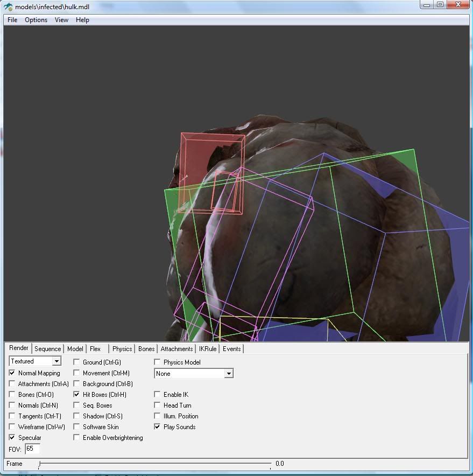Click the models\infected\hulk.mdl title text
The height and width of the screenshot is (476, 473).
(x=52, y=6)
